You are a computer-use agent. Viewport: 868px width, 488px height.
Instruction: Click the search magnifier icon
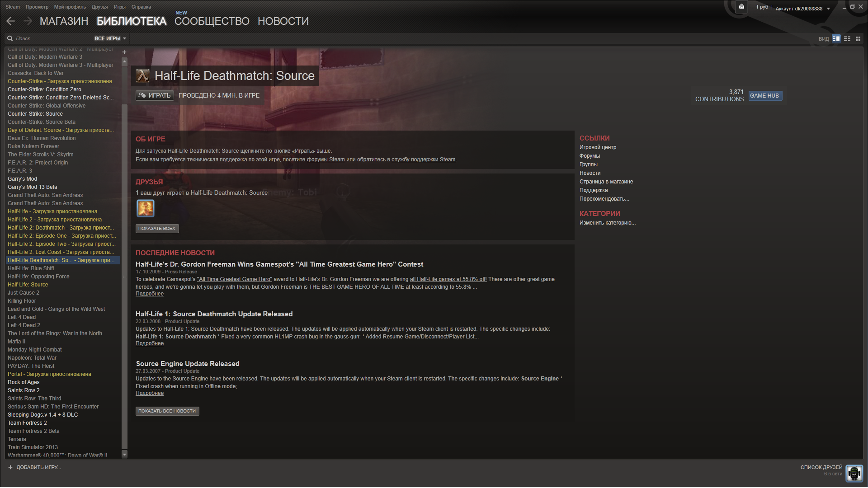point(10,38)
